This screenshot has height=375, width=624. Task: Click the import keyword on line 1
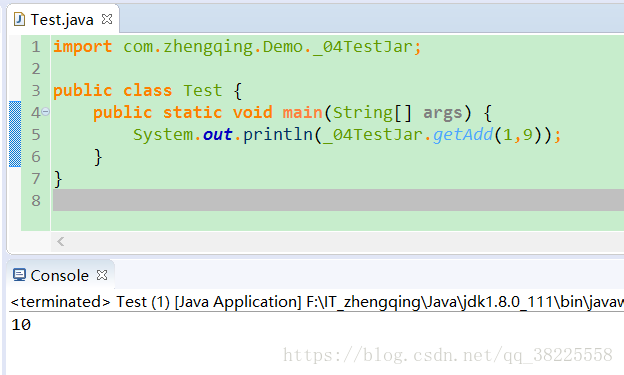[83, 47]
